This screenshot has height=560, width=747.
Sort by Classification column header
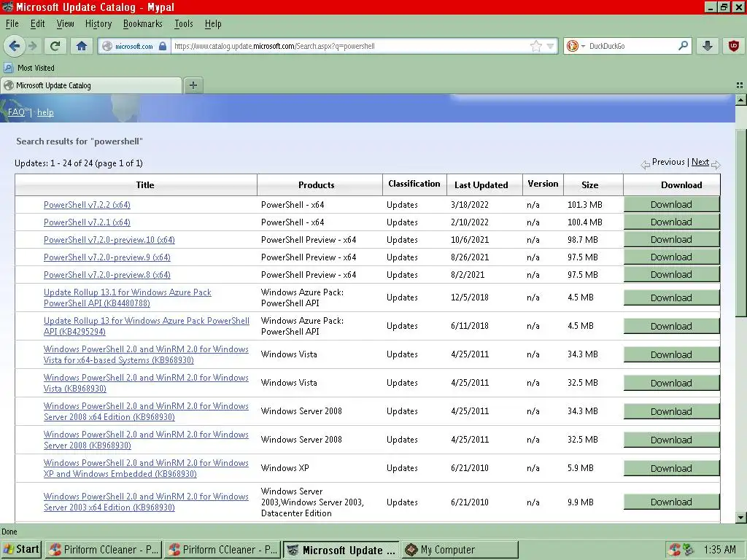tap(414, 184)
